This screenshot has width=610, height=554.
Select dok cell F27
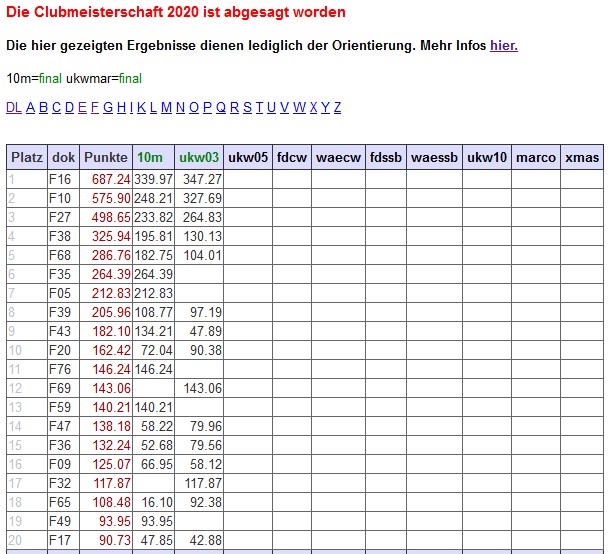(63, 217)
